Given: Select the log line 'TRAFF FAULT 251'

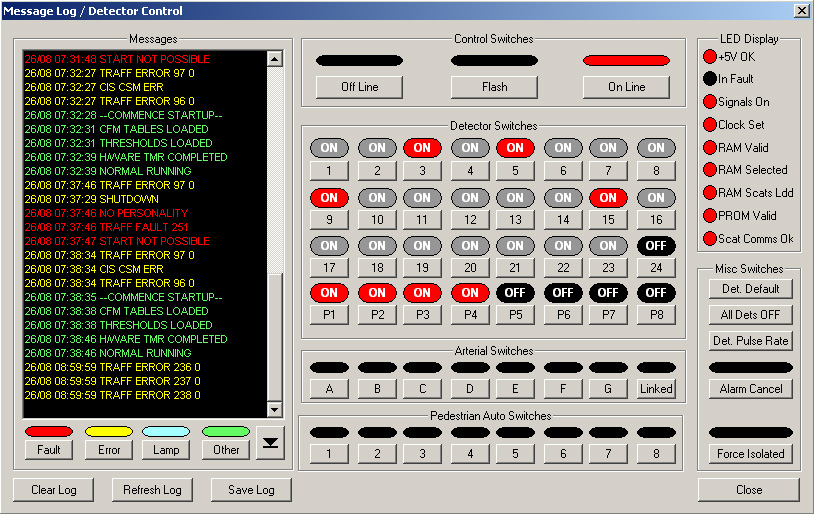Looking at the screenshot, I should (106, 227).
